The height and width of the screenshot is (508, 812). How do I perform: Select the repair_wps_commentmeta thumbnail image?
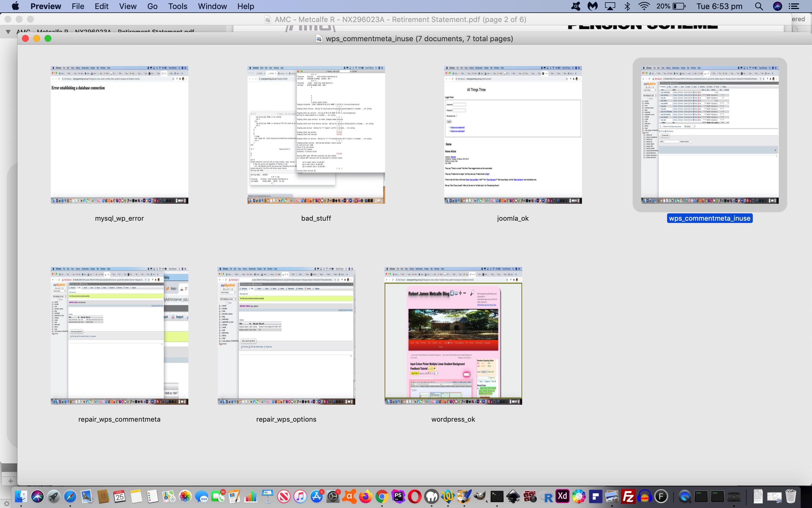[120, 336]
